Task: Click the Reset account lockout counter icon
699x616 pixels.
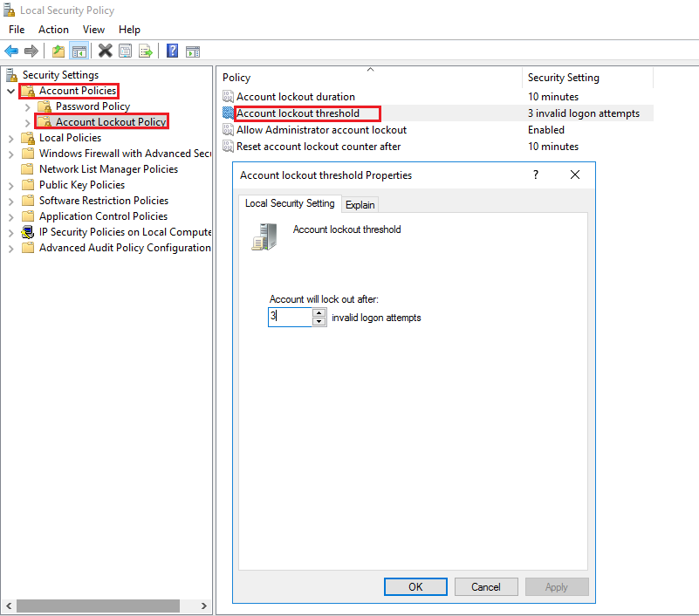Action: 228,147
